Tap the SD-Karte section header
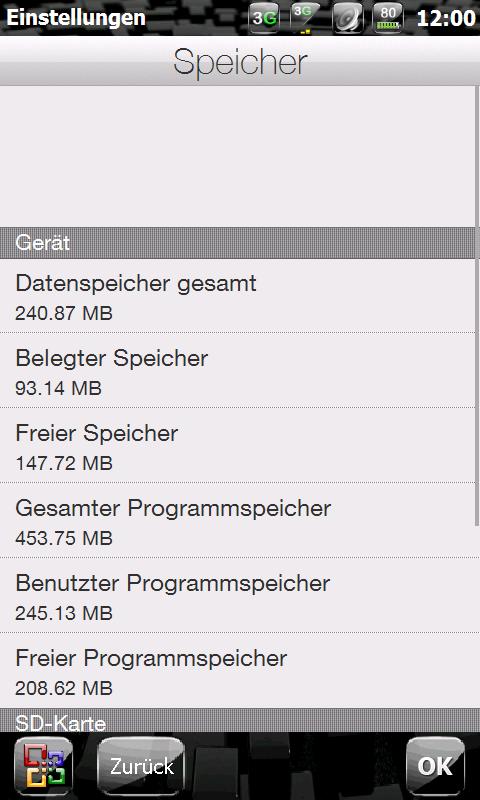This screenshot has height=800, width=480. [240, 720]
